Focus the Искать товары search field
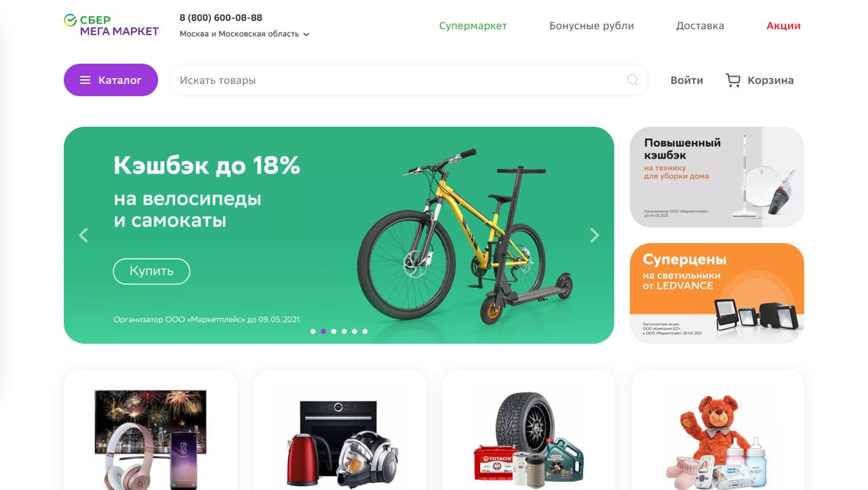This screenshot has height=490, width=868. tap(400, 80)
